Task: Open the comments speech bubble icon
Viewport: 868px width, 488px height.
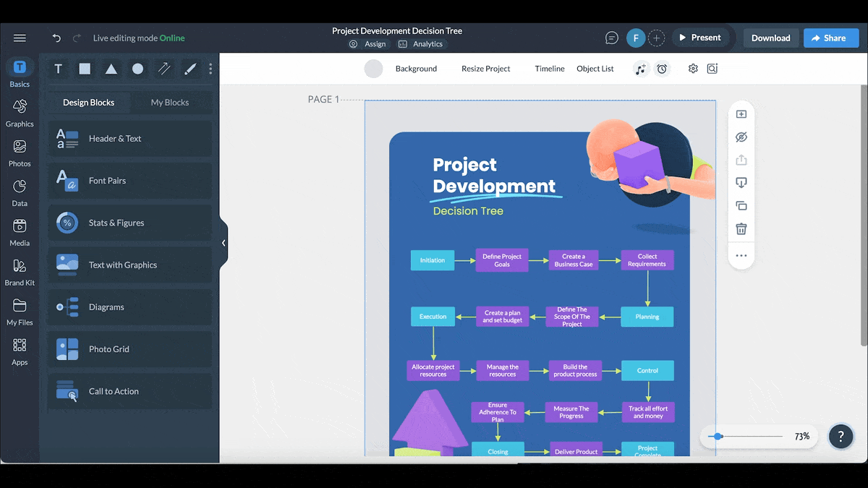Action: (612, 38)
